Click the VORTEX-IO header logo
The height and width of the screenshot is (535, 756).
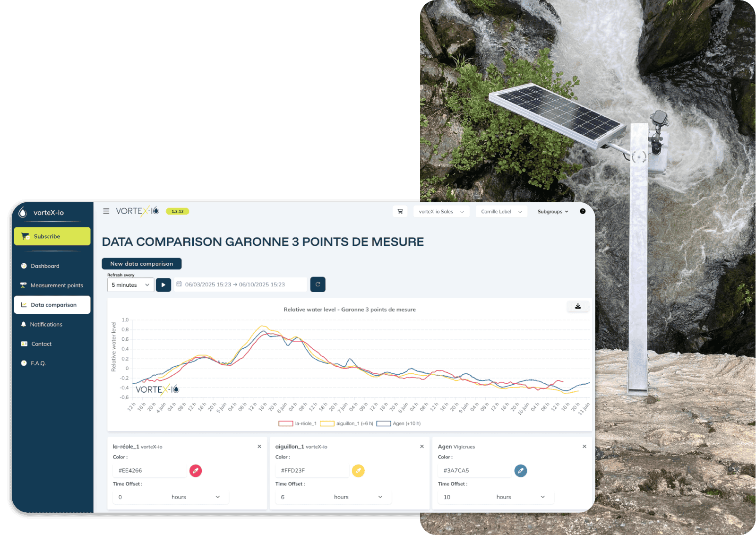pos(137,211)
